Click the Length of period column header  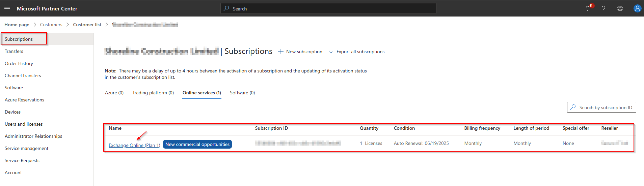point(531,128)
